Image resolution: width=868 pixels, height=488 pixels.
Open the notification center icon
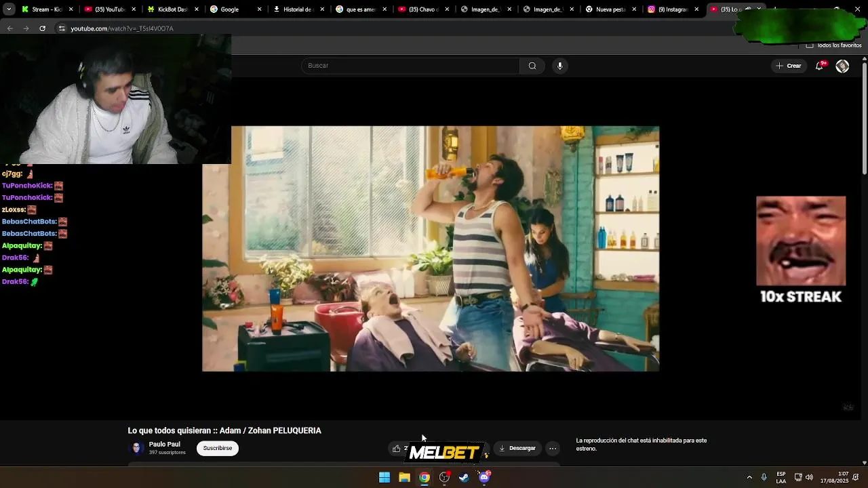click(856, 477)
